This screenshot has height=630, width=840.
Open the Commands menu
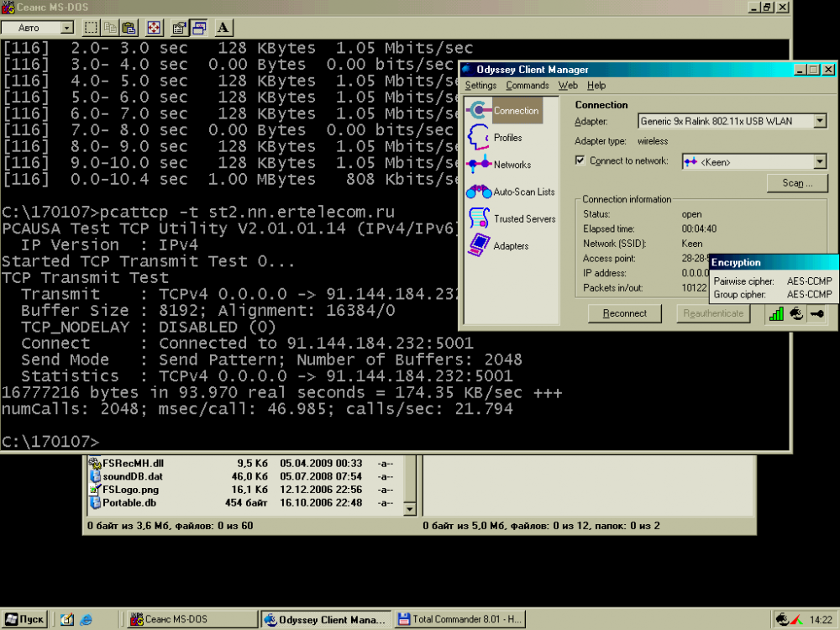(x=528, y=86)
